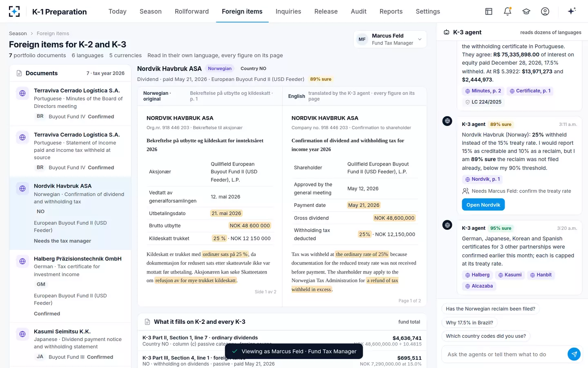Select the Kasumi Seimitsu K.K. document
Screen dimensions: 588x368
click(70, 344)
